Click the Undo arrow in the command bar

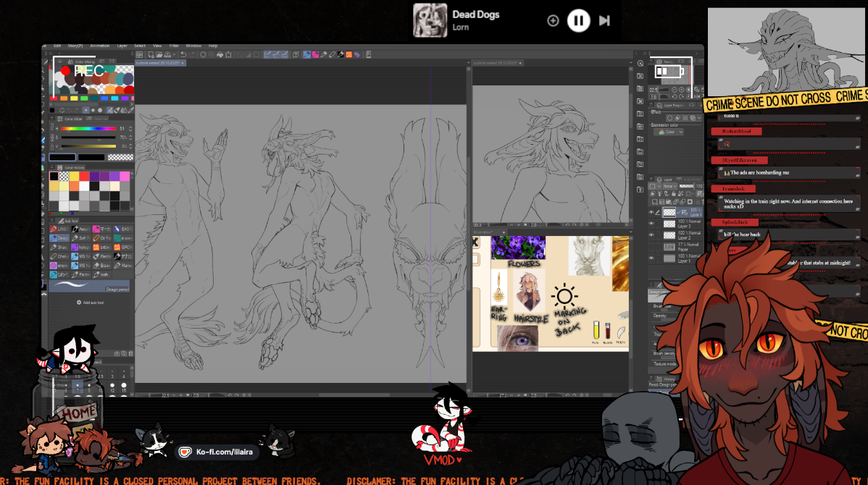[x=183, y=54]
